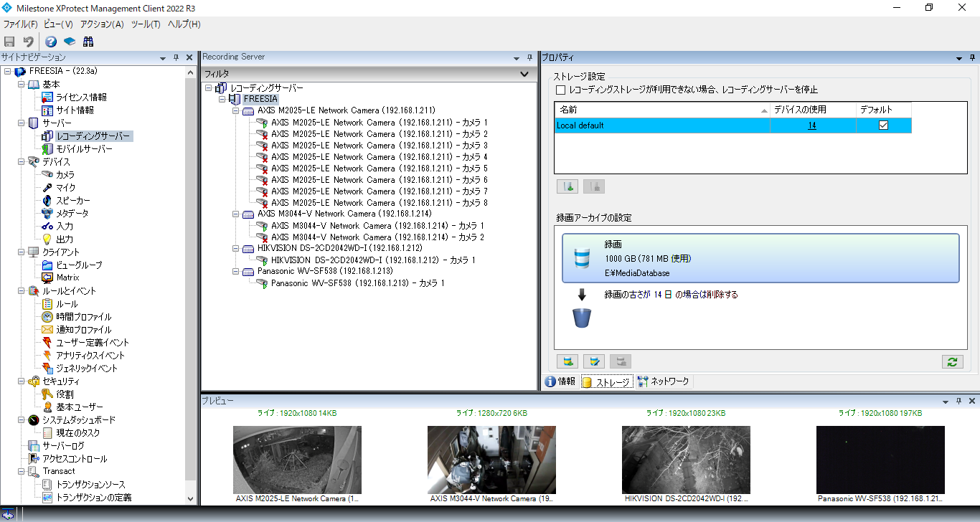Click HIKVISION DS-2CD2042WD-I preview thumbnail
Image resolution: width=980 pixels, height=522 pixels.
point(686,460)
